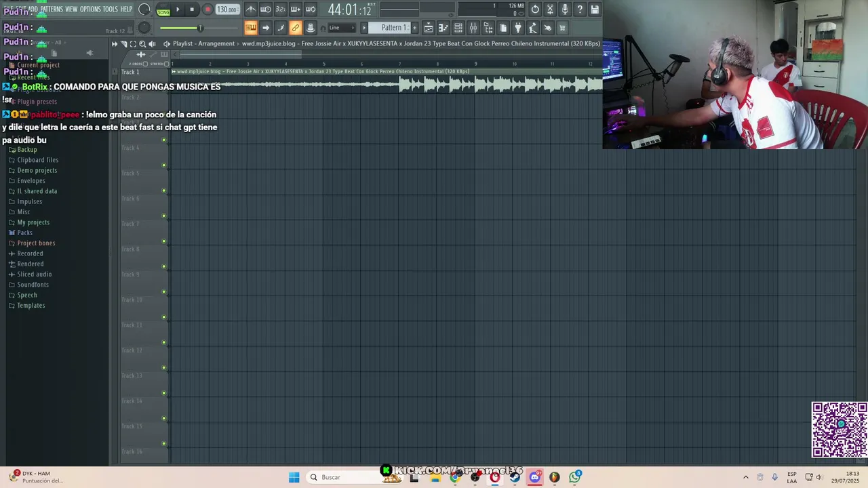868x488 pixels.
Task: Open the Browser panel icon
Action: pos(488,28)
